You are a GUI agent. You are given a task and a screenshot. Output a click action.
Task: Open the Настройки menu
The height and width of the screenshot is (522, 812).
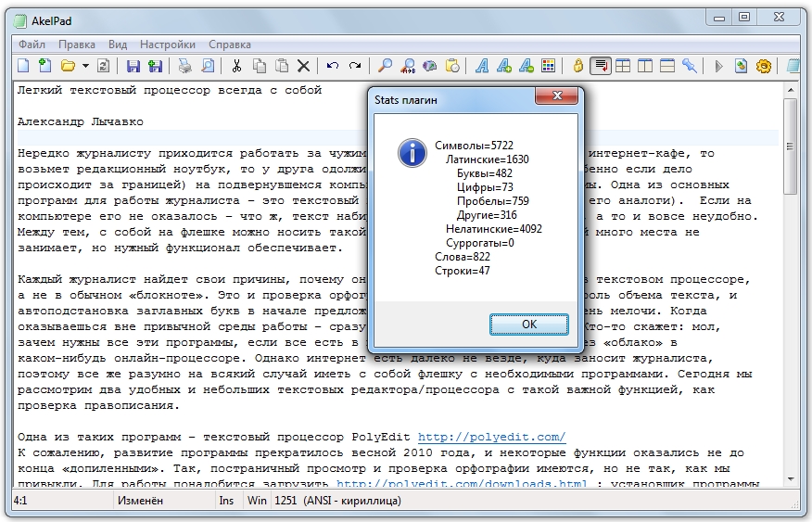tap(168, 45)
